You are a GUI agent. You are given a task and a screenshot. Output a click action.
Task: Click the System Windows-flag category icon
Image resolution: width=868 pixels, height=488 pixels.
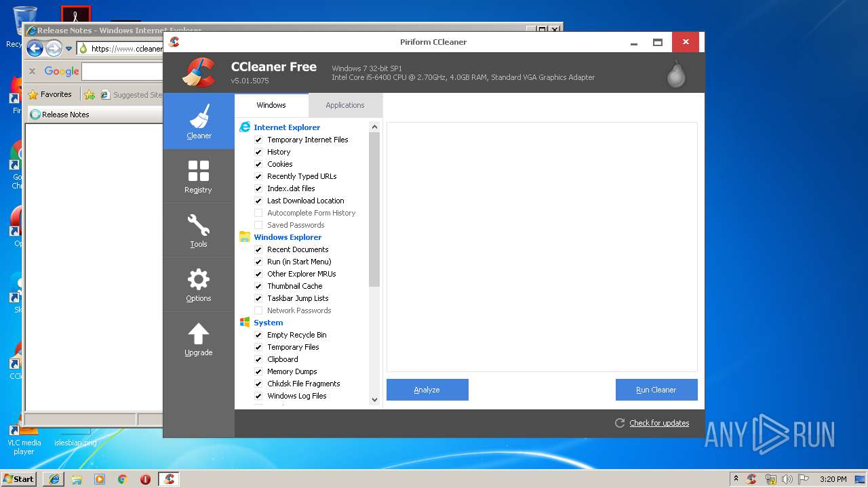(245, 322)
